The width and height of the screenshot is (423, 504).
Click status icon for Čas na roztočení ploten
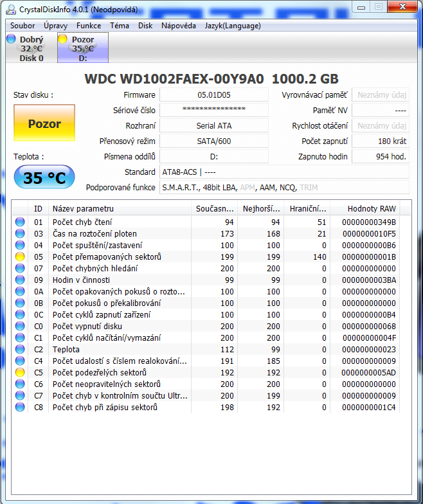pyautogui.click(x=20, y=233)
